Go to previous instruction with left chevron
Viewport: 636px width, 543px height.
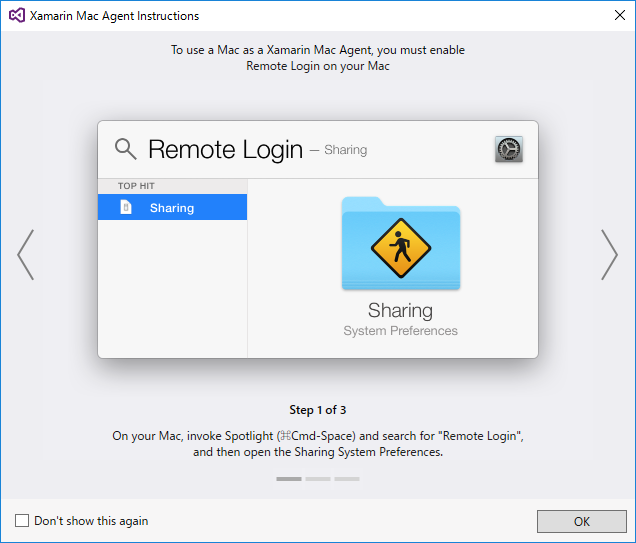coord(26,255)
